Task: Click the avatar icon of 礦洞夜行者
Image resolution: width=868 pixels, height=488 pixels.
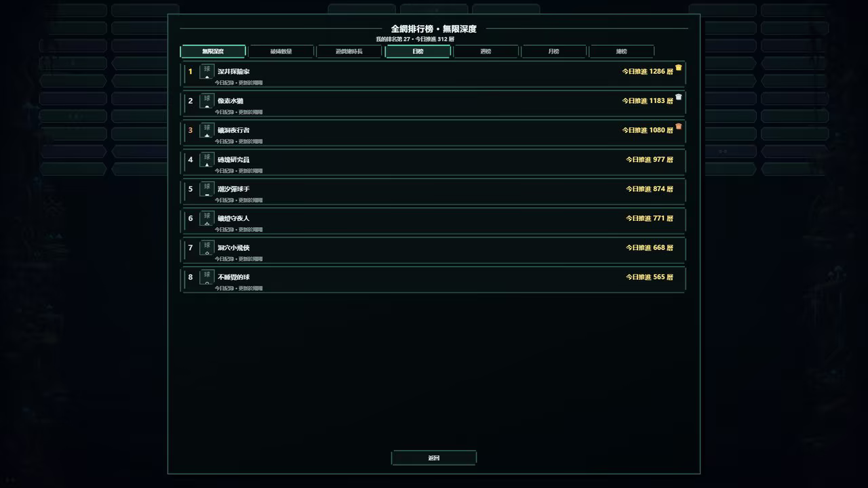Action: [x=207, y=130]
